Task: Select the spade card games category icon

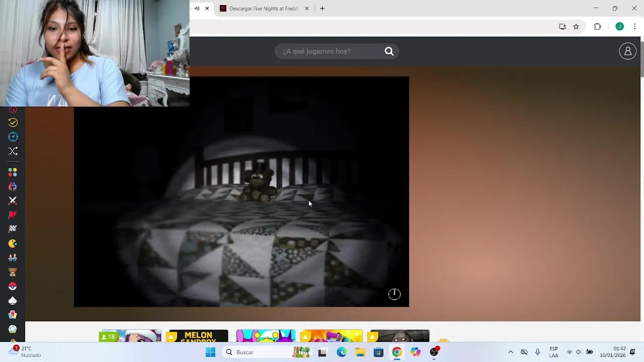Action: coord(13,301)
